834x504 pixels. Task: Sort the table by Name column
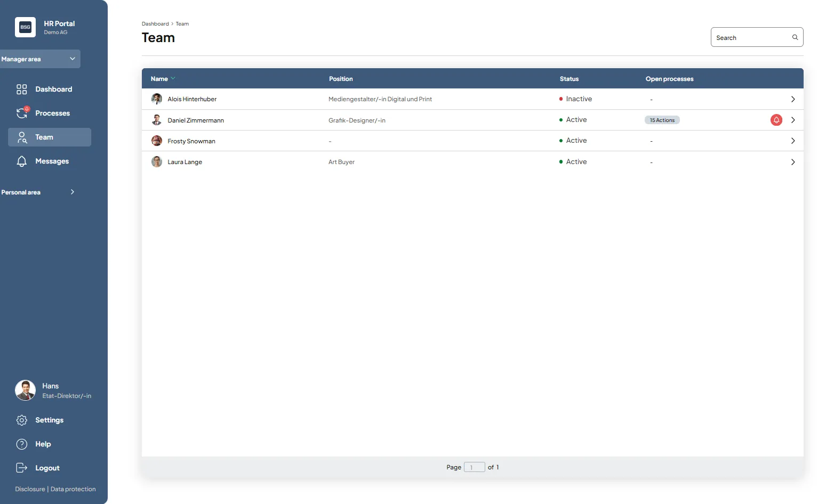[x=159, y=79]
